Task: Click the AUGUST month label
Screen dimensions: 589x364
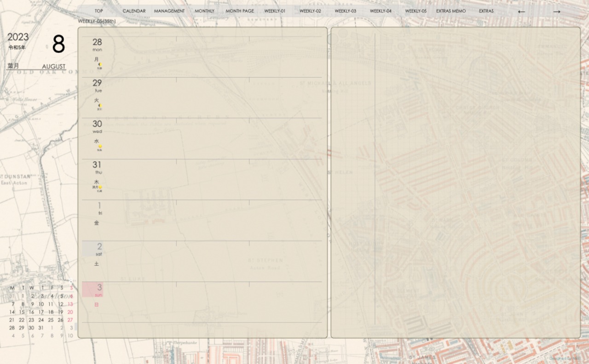Action: click(x=54, y=67)
